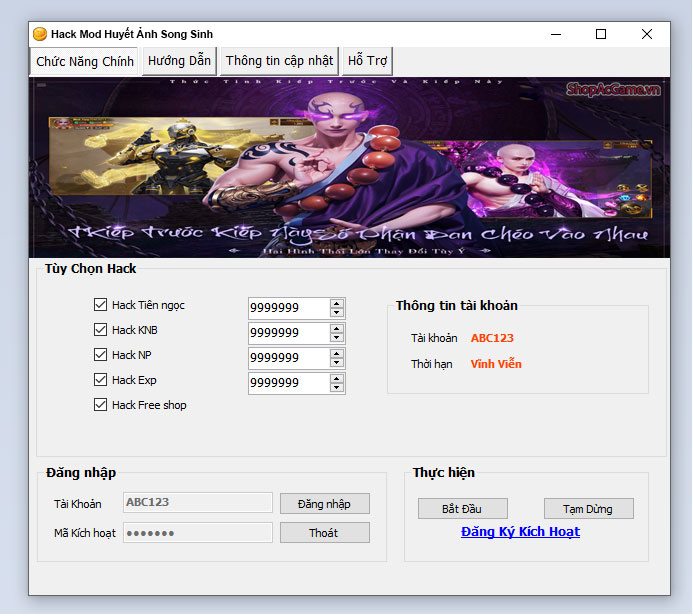Viewport: 693px width, 616px height.
Task: Click the Đăng nhập button
Action: point(325,504)
